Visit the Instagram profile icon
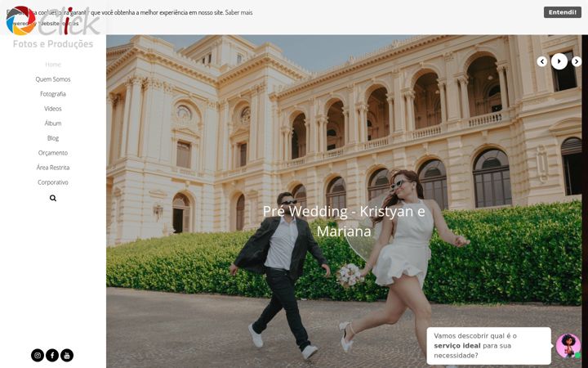Viewport: 588px width, 368px height. [38, 355]
